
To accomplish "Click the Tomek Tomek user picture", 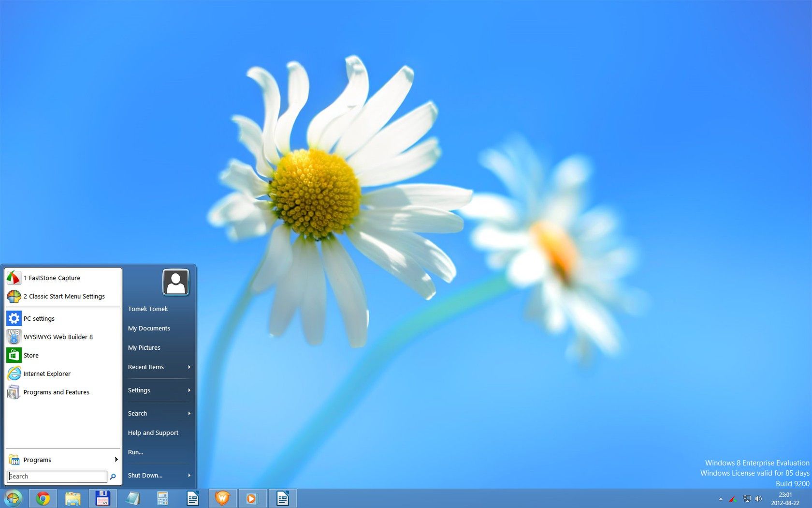I will [175, 282].
